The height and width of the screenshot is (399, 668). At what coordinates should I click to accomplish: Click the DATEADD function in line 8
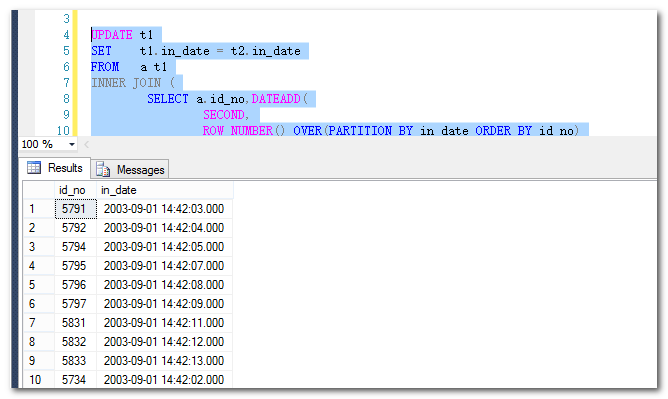click(276, 99)
